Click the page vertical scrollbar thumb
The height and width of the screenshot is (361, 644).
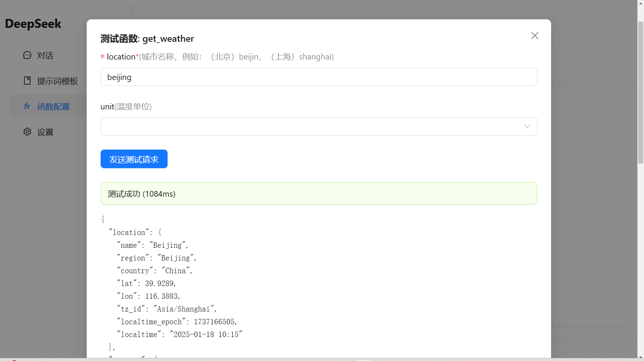[x=641, y=92]
